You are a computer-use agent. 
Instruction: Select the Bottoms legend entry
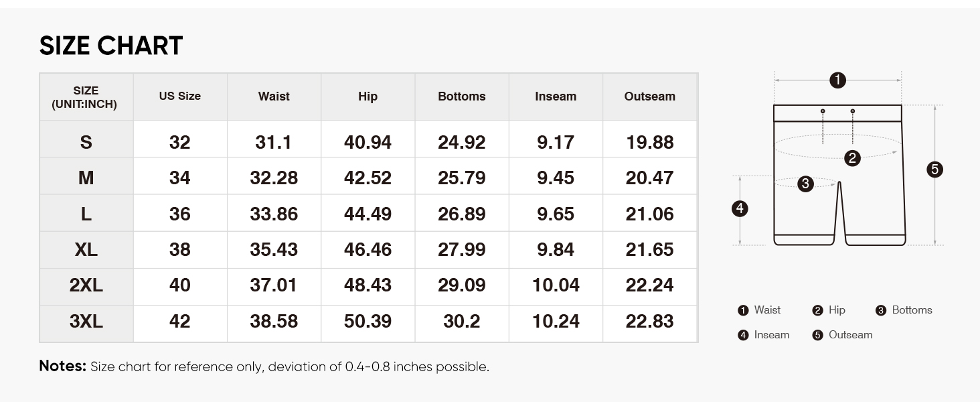click(904, 310)
